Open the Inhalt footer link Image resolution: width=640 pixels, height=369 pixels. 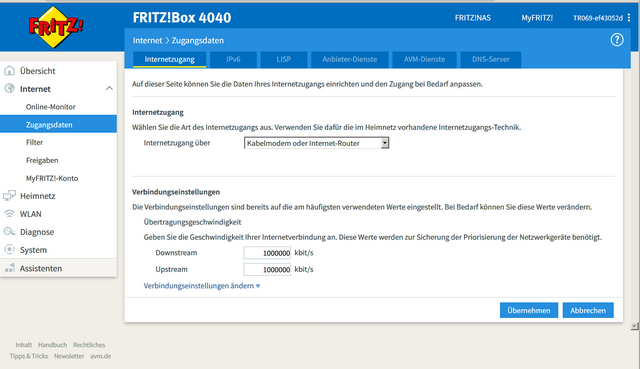click(x=24, y=345)
